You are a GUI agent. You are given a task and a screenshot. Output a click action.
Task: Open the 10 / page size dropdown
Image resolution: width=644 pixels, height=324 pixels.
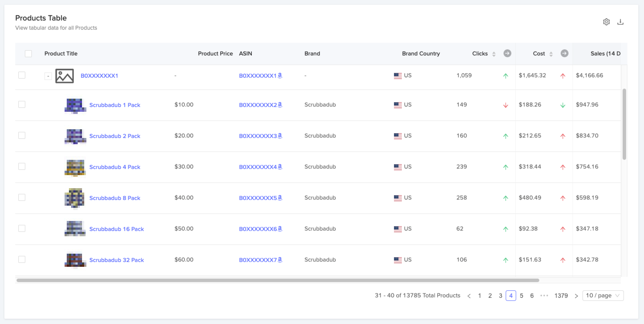tap(603, 296)
